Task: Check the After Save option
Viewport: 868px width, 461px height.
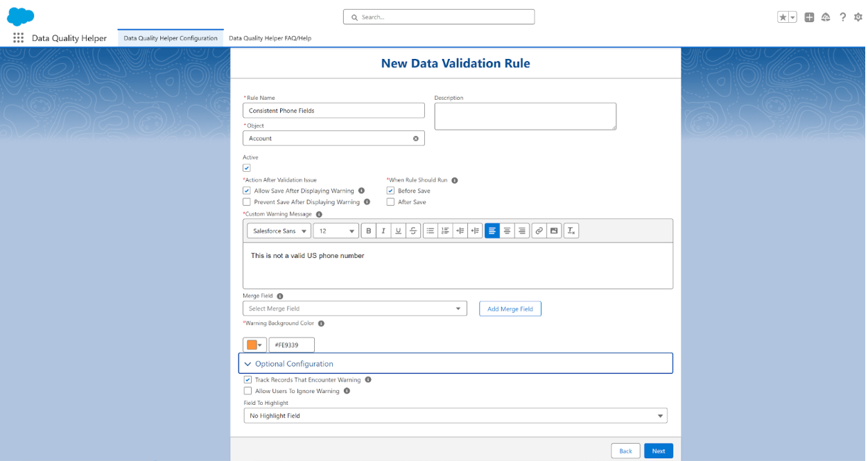Action: pos(390,202)
